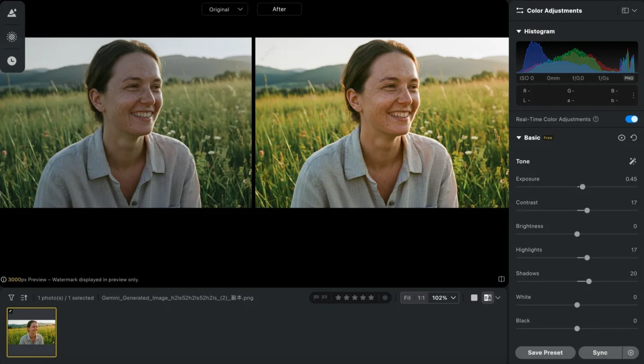Click the After preview image
The width and height of the screenshot is (644, 364).
[x=382, y=123]
